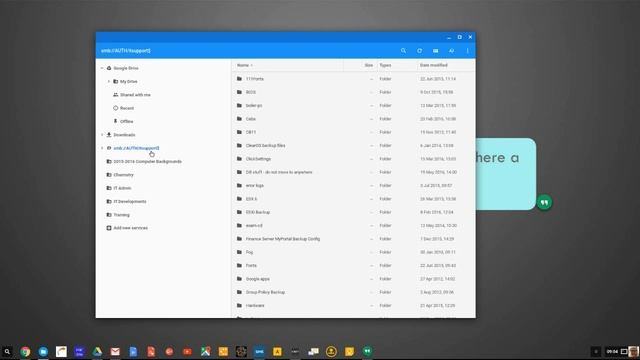
Task: Open the three-dot more menu
Action: click(x=467, y=51)
